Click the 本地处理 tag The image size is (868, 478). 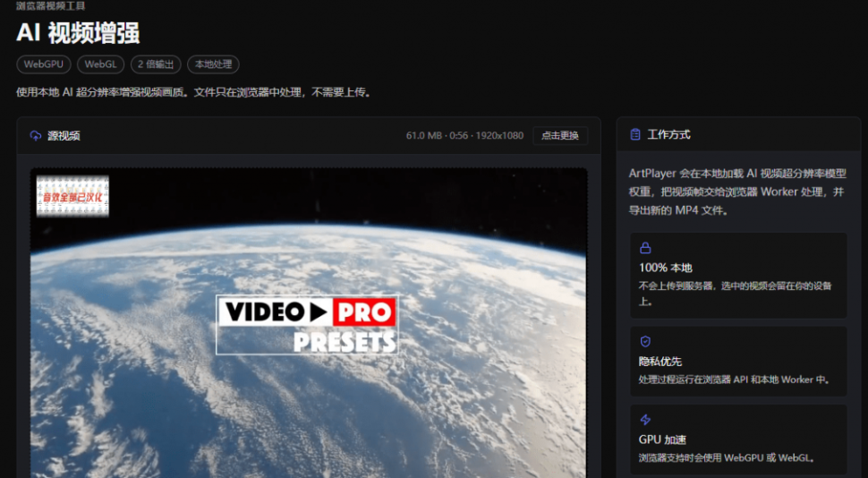213,64
